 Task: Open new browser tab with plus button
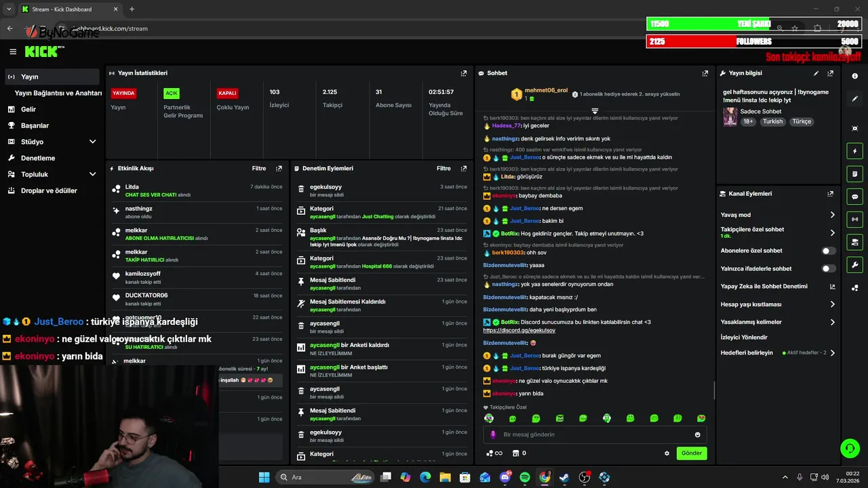pos(132,9)
